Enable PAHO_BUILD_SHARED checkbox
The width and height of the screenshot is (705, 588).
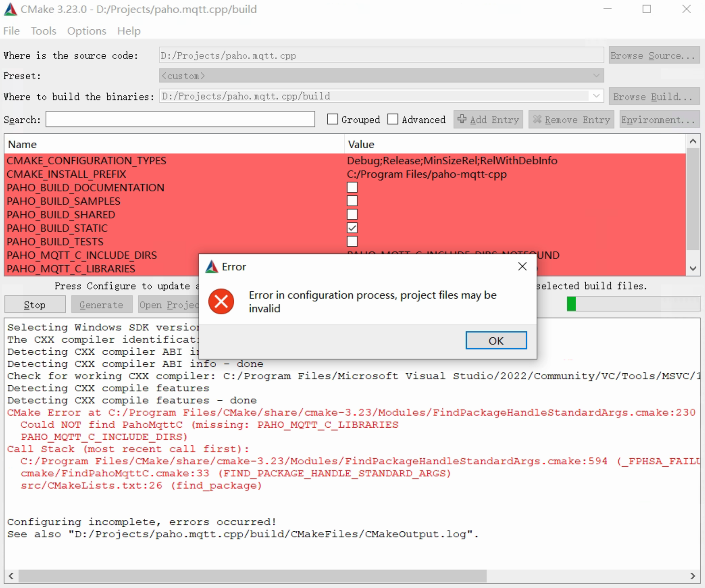click(x=352, y=214)
